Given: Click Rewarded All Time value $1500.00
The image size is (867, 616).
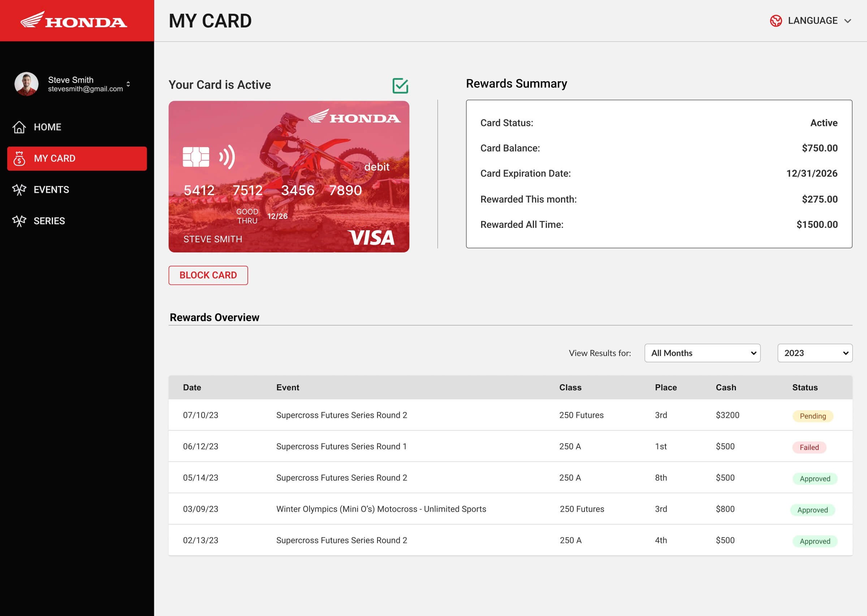Looking at the screenshot, I should click(x=817, y=225).
